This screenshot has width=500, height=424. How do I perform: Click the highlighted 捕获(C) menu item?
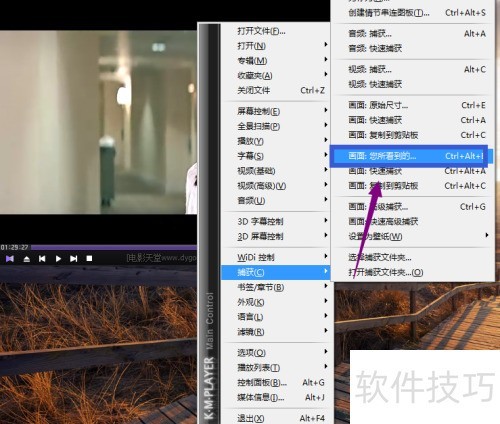[x=276, y=272]
